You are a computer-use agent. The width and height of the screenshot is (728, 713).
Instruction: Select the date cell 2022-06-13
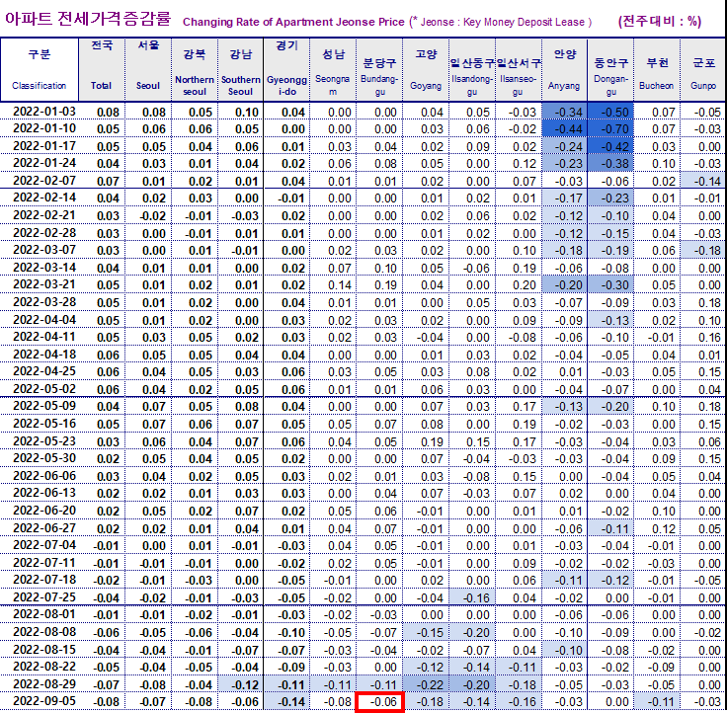(x=40, y=493)
